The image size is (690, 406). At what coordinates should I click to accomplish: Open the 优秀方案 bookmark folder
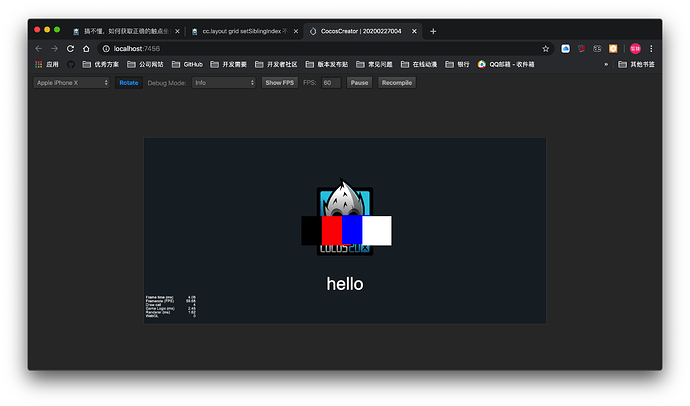pyautogui.click(x=100, y=65)
